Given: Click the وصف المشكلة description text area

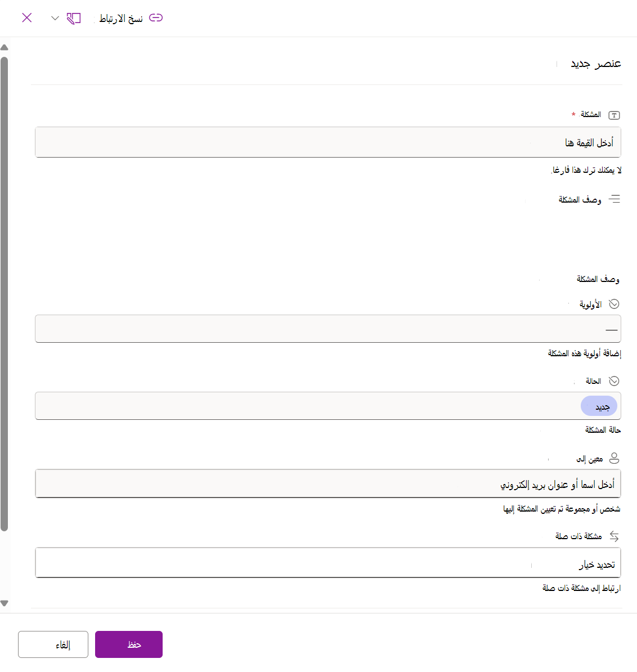Looking at the screenshot, I should tap(328, 239).
